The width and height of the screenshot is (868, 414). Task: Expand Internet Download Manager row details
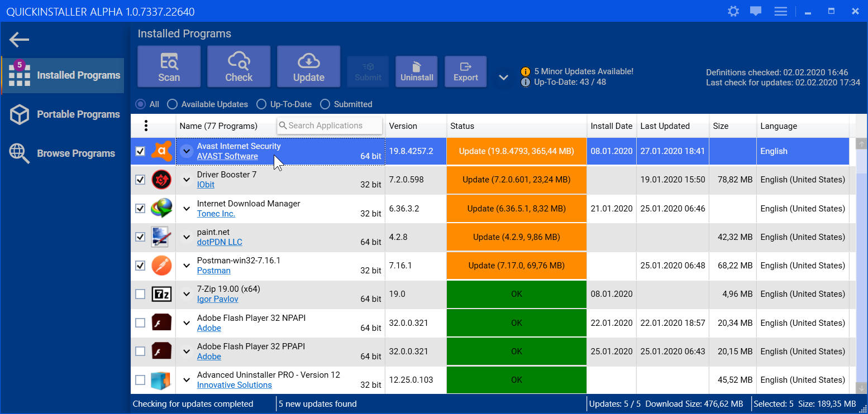tap(187, 209)
